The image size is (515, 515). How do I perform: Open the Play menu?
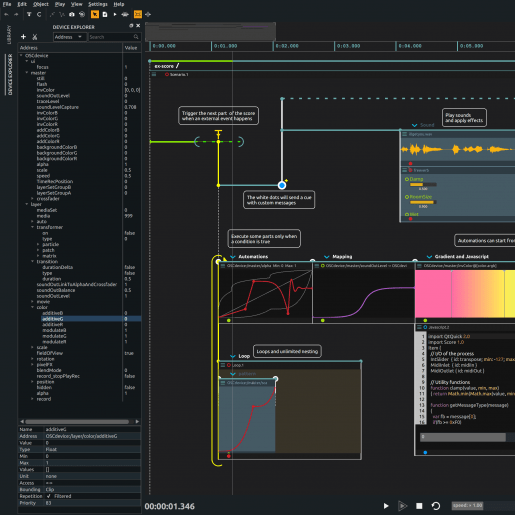(x=60, y=4)
